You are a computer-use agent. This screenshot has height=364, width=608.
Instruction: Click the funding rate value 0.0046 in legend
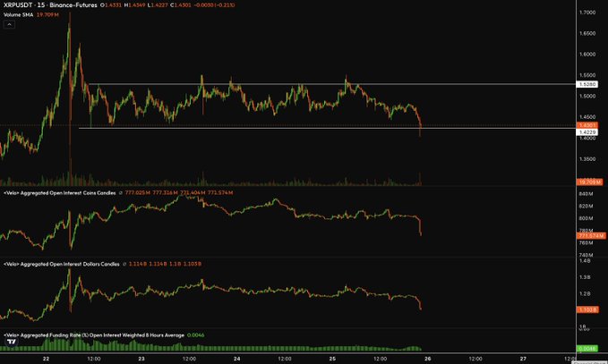195,335
